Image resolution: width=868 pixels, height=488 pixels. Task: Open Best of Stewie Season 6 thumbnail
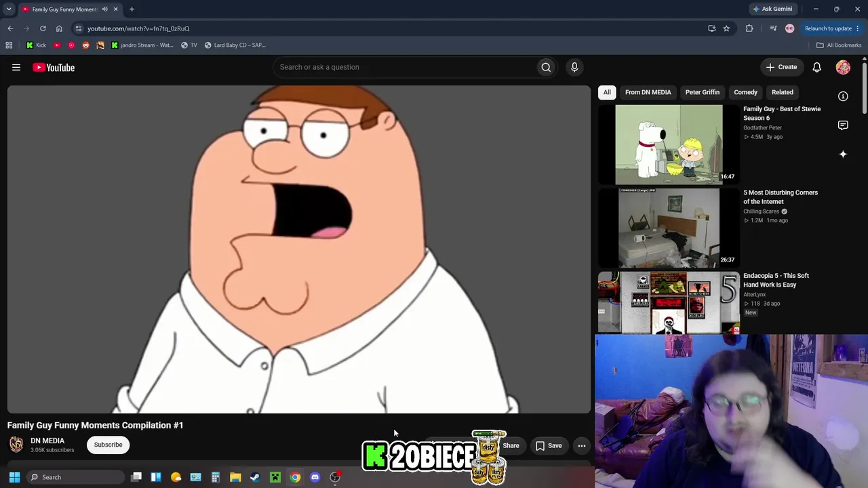tap(669, 144)
